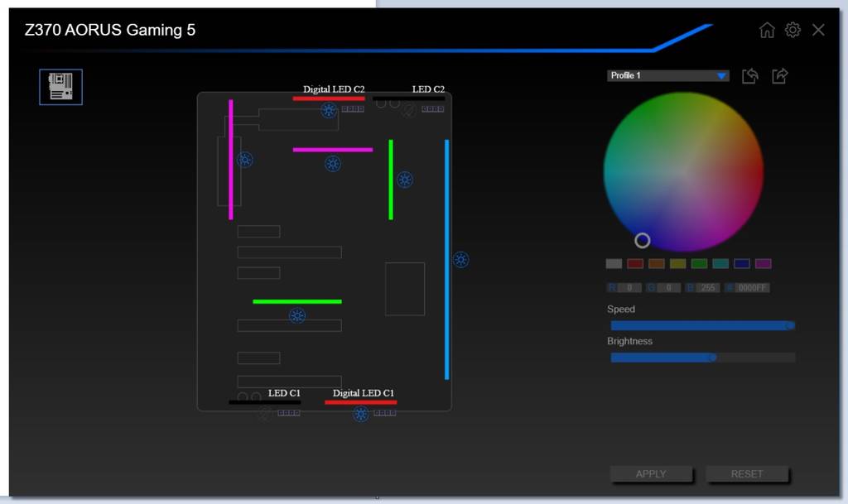Viewport: 848px width, 504px height.
Task: Pick the red color swatch
Action: point(635,264)
